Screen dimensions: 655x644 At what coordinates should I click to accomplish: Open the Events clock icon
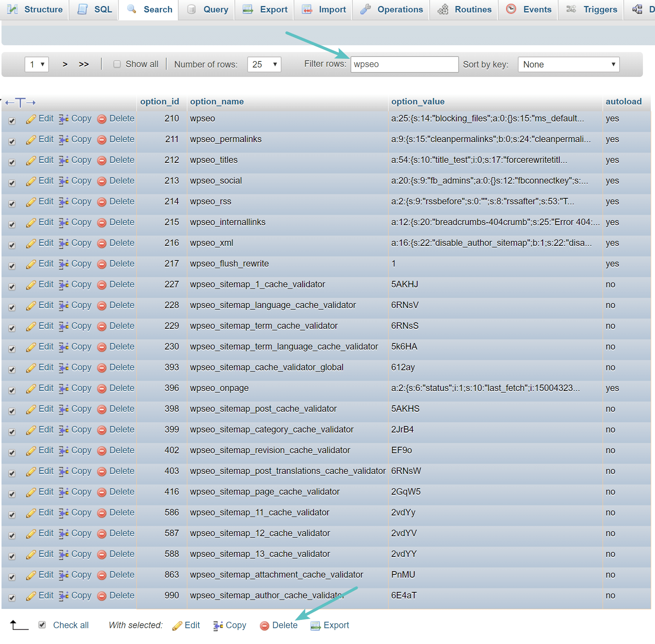click(x=511, y=9)
